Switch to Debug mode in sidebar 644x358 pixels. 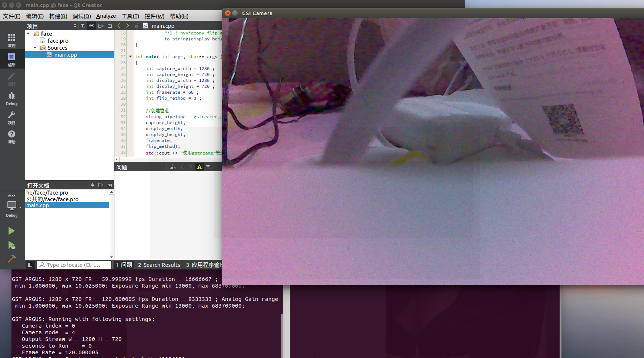[11, 98]
